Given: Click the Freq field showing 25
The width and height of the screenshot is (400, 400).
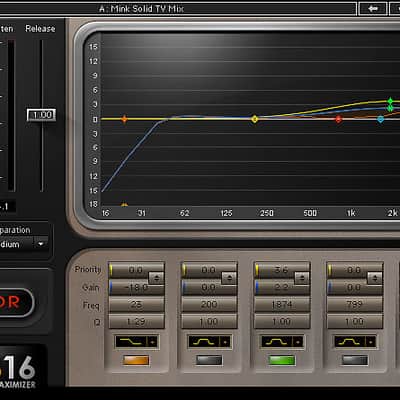Looking at the screenshot, I should click(137, 304).
